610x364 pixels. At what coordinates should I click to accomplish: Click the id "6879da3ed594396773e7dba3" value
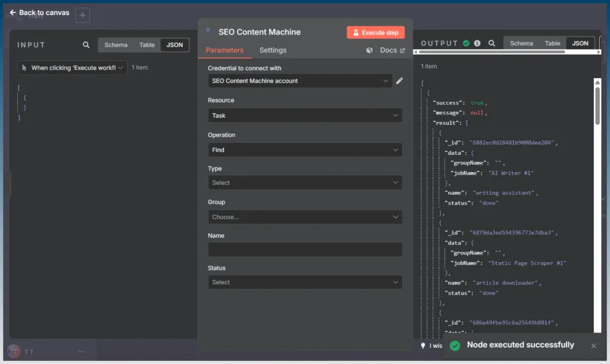tap(512, 232)
